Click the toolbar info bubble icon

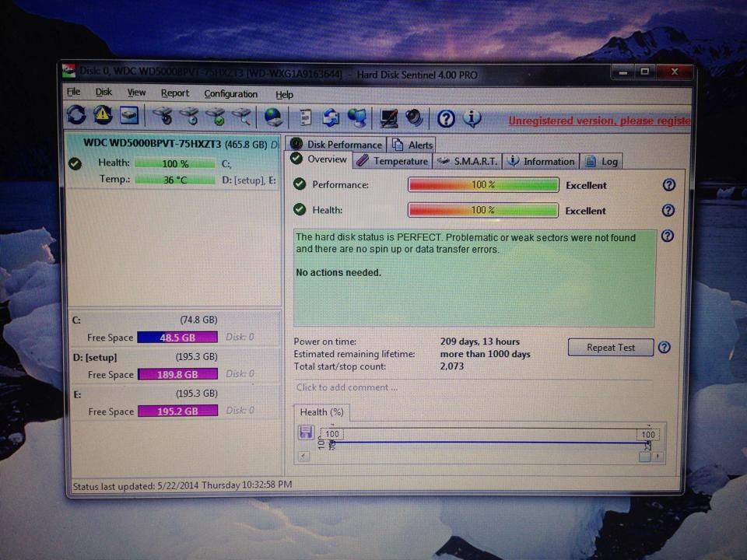(x=472, y=118)
